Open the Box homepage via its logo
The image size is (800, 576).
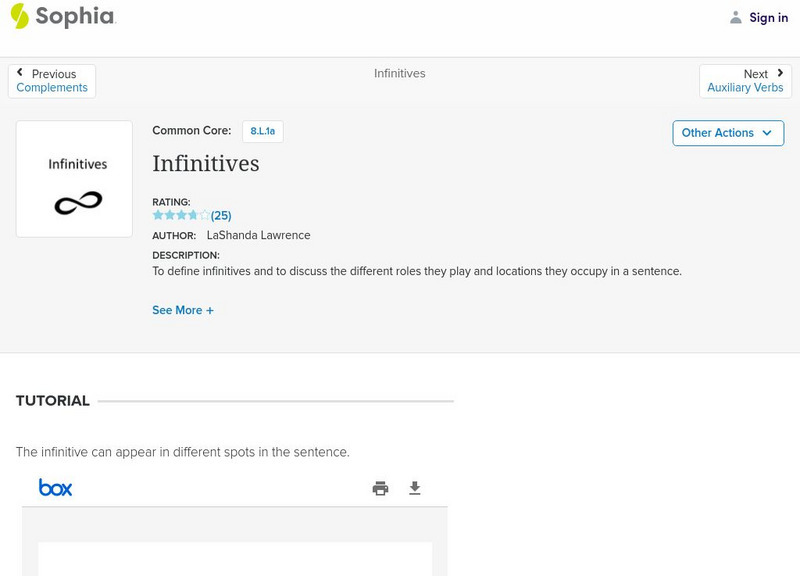pyautogui.click(x=56, y=488)
